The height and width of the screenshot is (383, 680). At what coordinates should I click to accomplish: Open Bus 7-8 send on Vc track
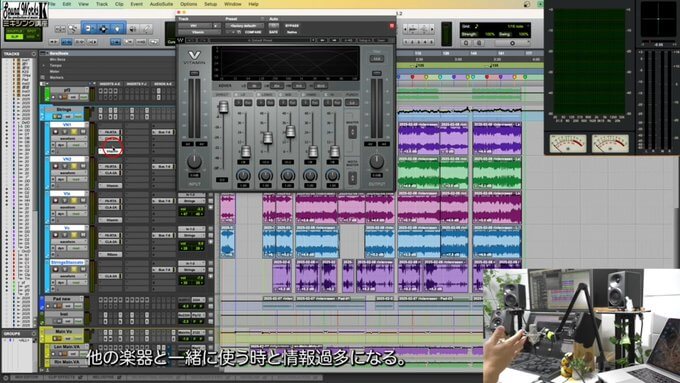(163, 235)
